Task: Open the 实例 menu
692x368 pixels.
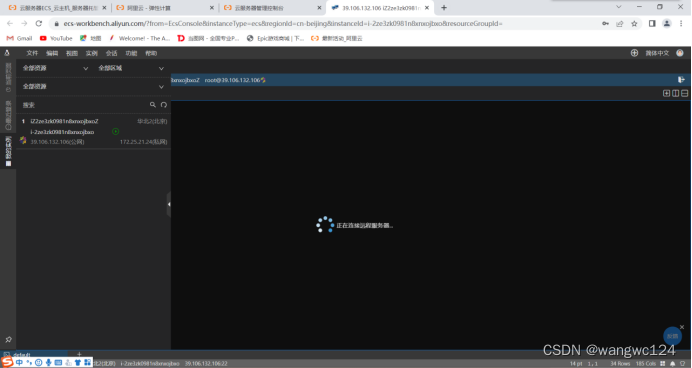Action: pos(91,53)
